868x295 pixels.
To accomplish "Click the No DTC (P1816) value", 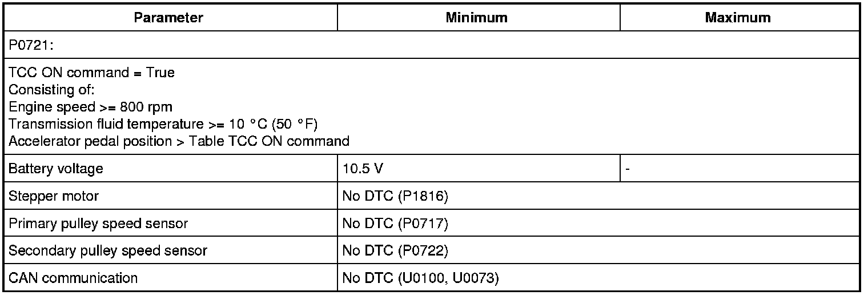I will [x=395, y=196].
